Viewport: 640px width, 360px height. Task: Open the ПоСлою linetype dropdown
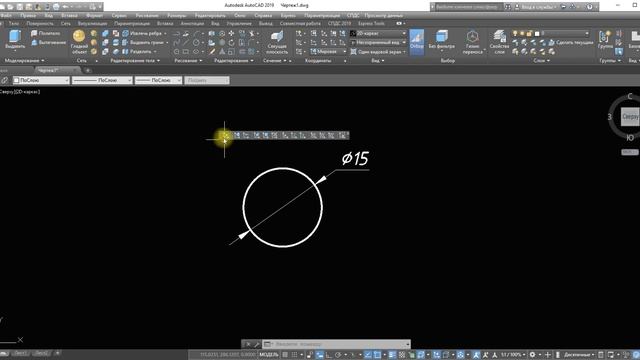[102, 80]
